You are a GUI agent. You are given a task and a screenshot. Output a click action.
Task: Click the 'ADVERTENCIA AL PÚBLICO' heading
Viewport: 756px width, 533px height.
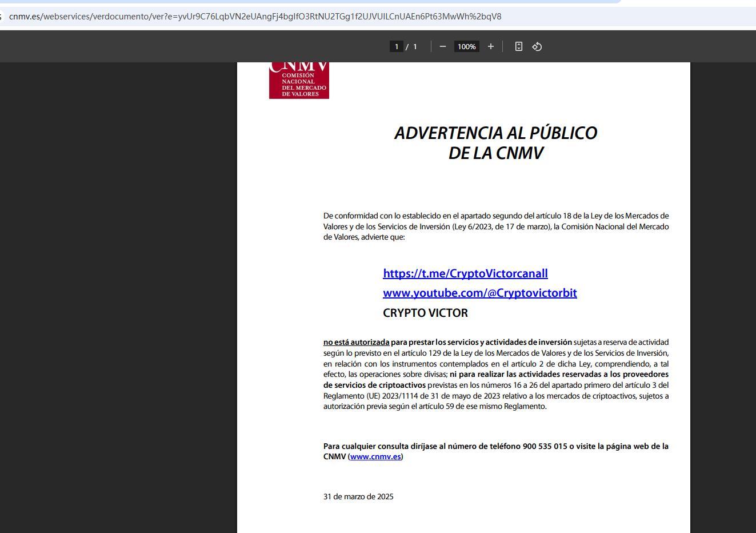pos(495,133)
